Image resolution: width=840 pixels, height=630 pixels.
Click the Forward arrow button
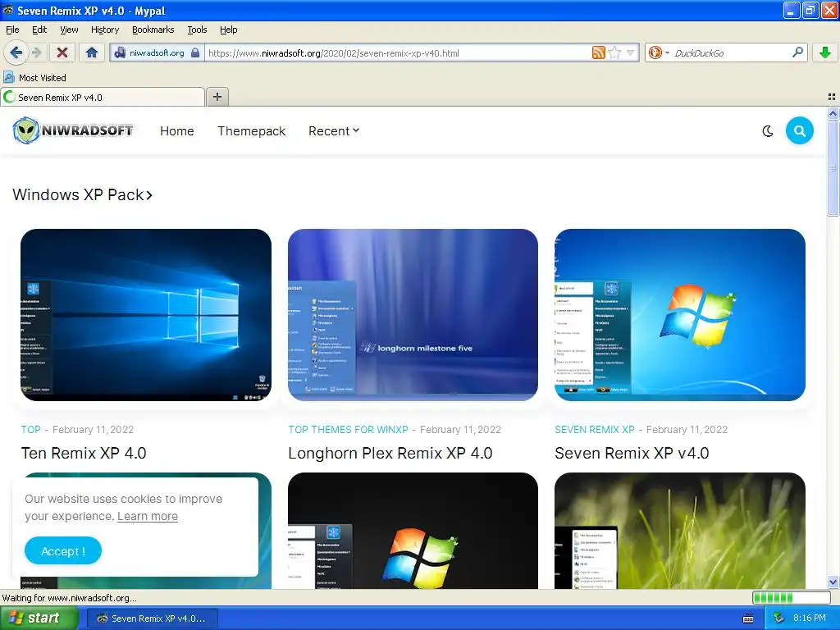36,52
